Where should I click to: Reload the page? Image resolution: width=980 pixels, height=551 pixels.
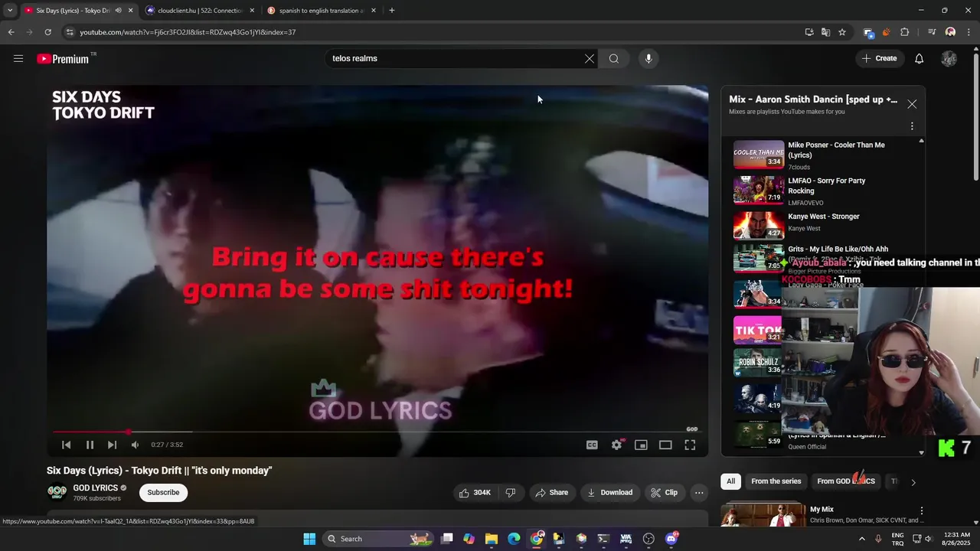[x=47, y=32]
